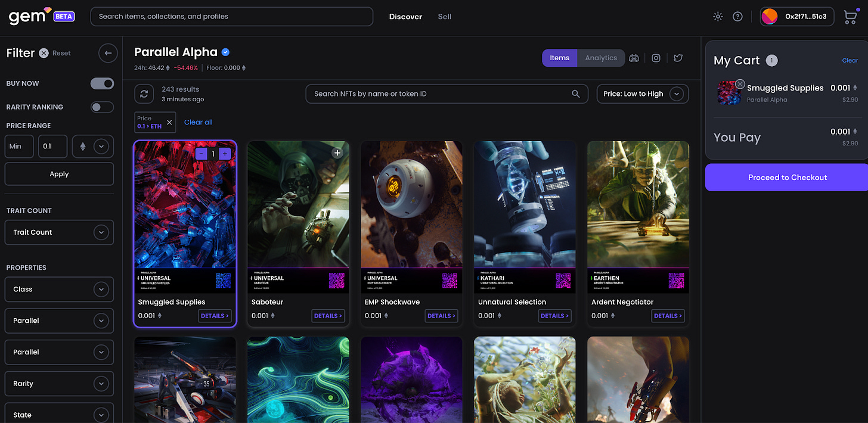Click the Ardent Negotiator QR code
868x423 pixels.
(x=677, y=281)
